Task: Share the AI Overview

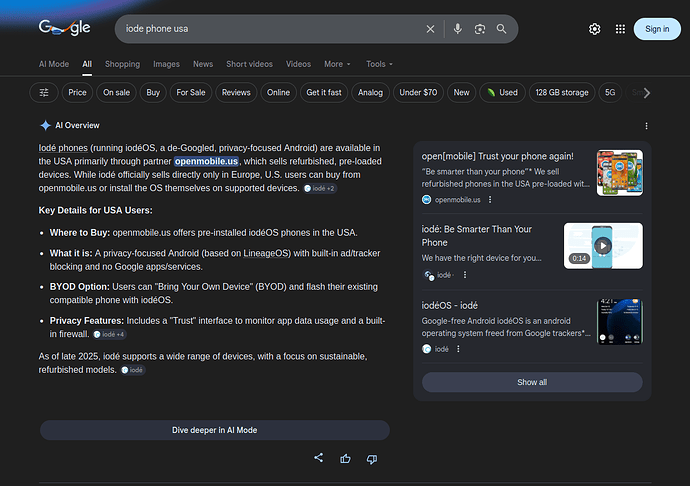Action: [x=319, y=458]
